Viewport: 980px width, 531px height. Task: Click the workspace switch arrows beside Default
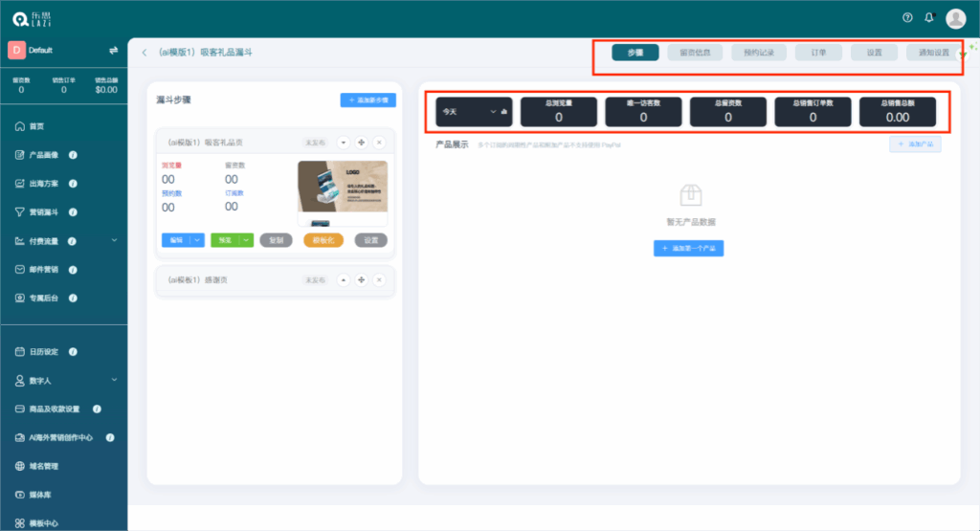click(x=113, y=50)
